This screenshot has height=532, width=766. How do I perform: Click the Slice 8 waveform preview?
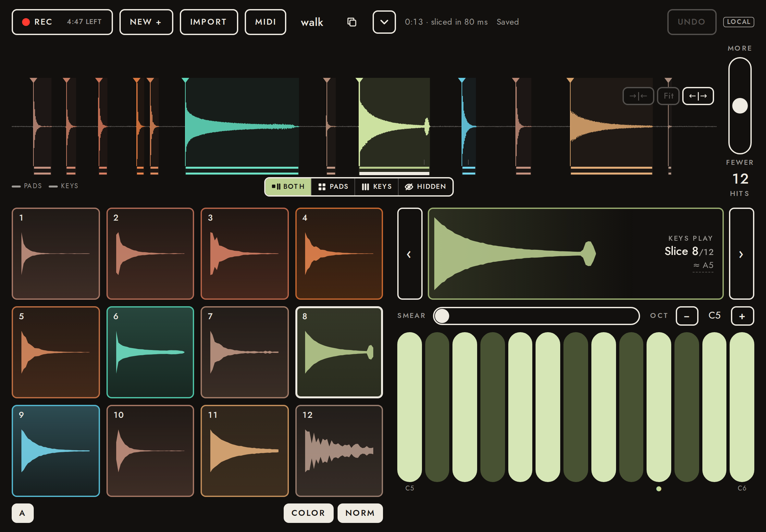576,254
